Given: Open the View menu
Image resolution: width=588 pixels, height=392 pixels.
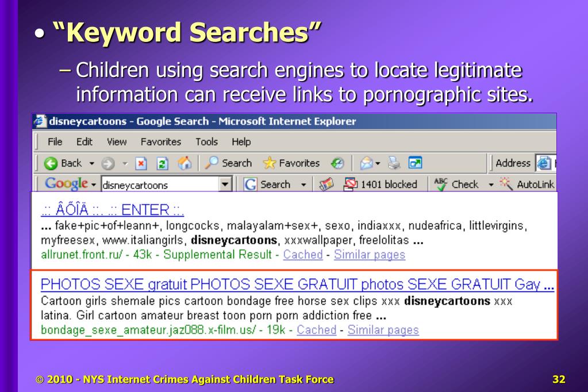Looking at the screenshot, I should click(117, 142).
